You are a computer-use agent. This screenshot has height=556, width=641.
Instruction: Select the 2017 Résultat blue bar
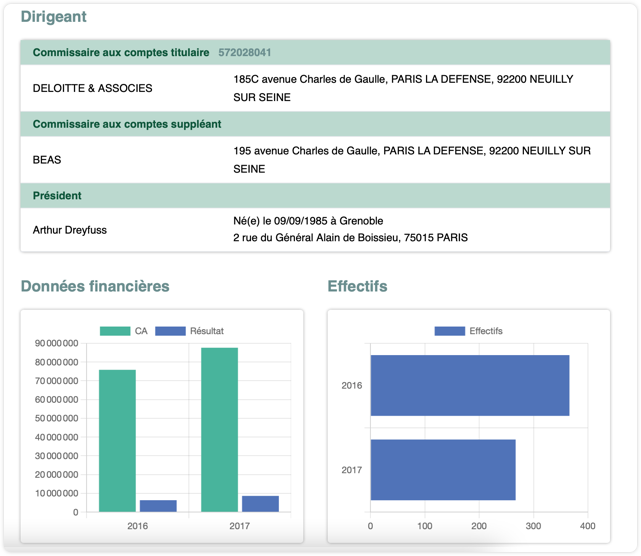(260, 504)
